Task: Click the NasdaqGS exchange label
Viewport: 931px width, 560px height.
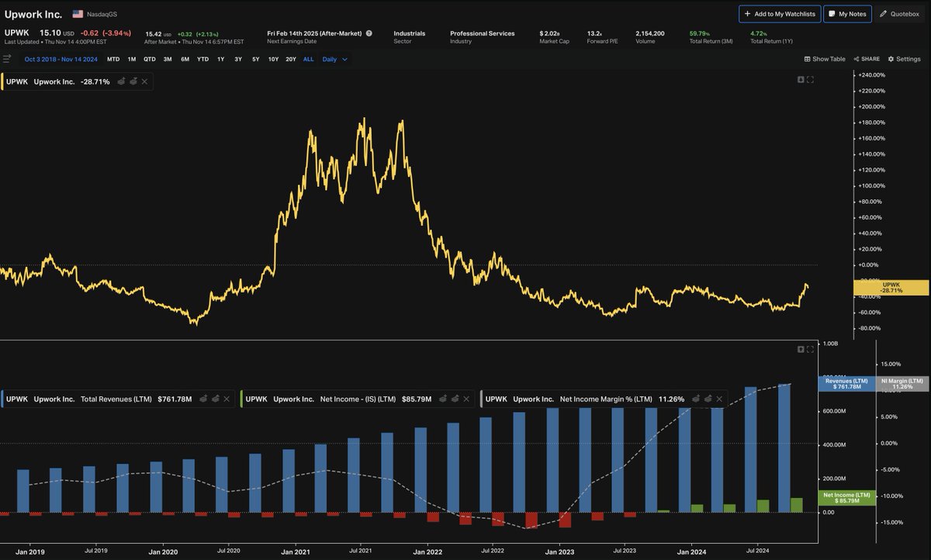Action: [102, 14]
